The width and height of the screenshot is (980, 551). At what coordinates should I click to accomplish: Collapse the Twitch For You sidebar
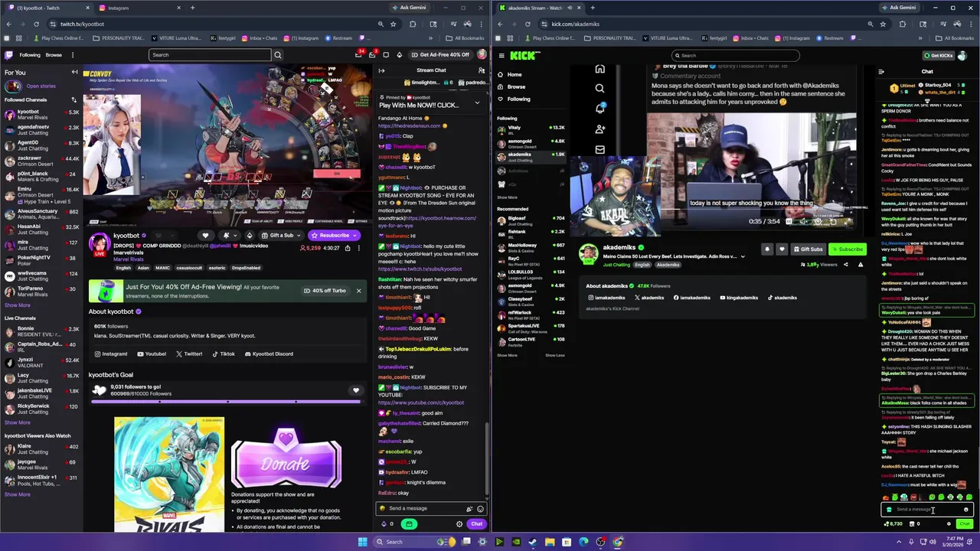[74, 72]
